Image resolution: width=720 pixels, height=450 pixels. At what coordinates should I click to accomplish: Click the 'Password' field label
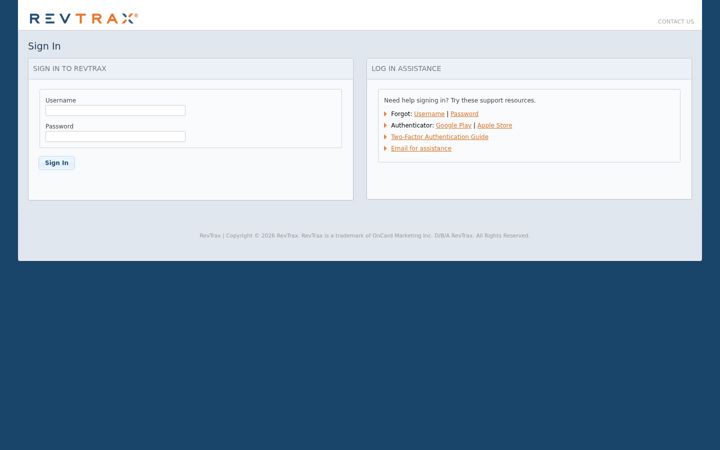pos(59,126)
